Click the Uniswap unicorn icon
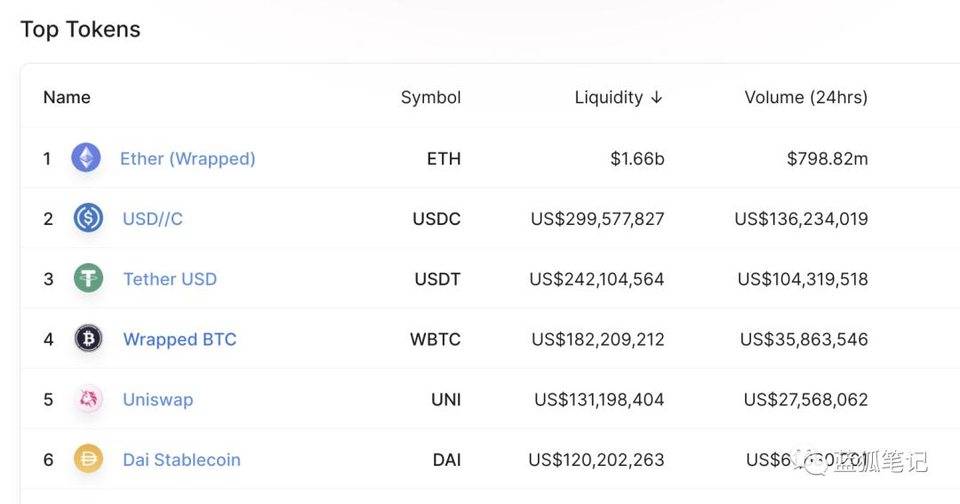Screen dimensions: 960x504 coord(88,399)
